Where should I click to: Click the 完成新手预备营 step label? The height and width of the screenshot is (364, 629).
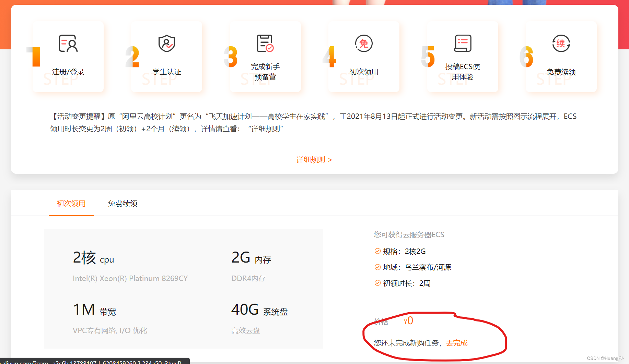point(265,72)
